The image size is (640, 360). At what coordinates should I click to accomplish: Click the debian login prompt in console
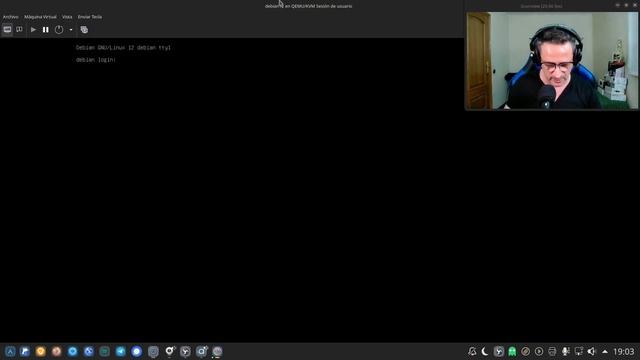[x=96, y=60]
